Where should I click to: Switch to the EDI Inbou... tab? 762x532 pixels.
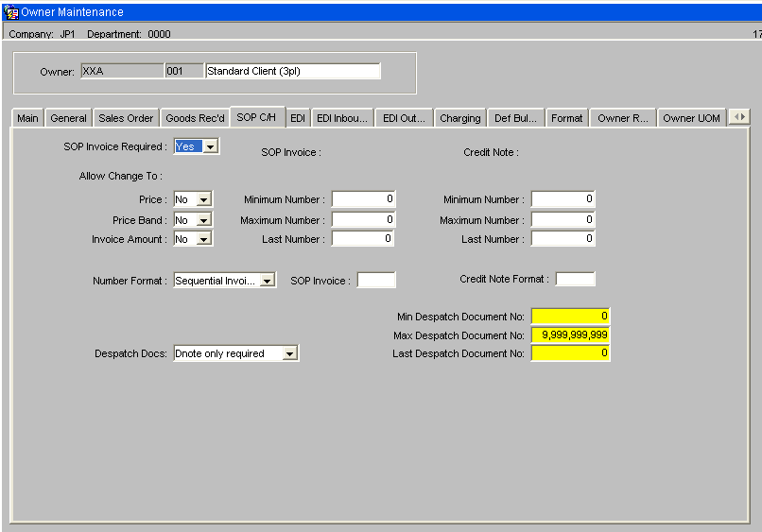(x=342, y=118)
